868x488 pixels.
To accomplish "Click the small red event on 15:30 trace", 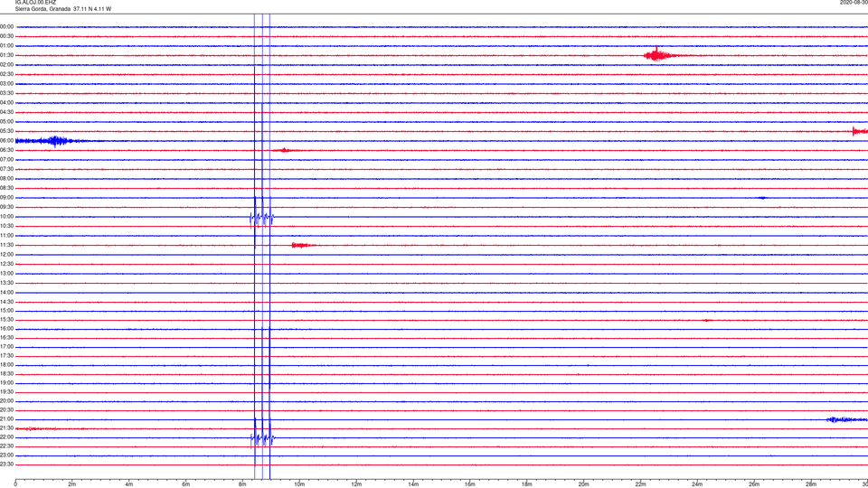I will click(707, 320).
